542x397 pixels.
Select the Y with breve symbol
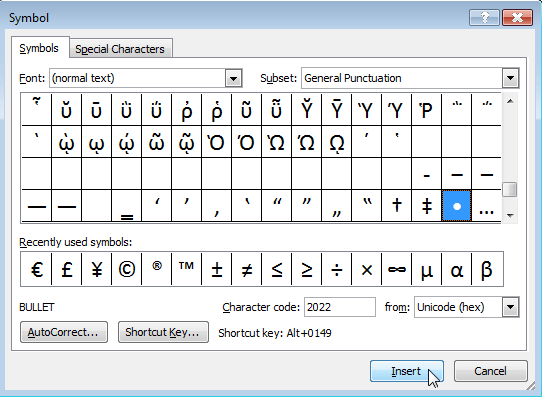(307, 110)
